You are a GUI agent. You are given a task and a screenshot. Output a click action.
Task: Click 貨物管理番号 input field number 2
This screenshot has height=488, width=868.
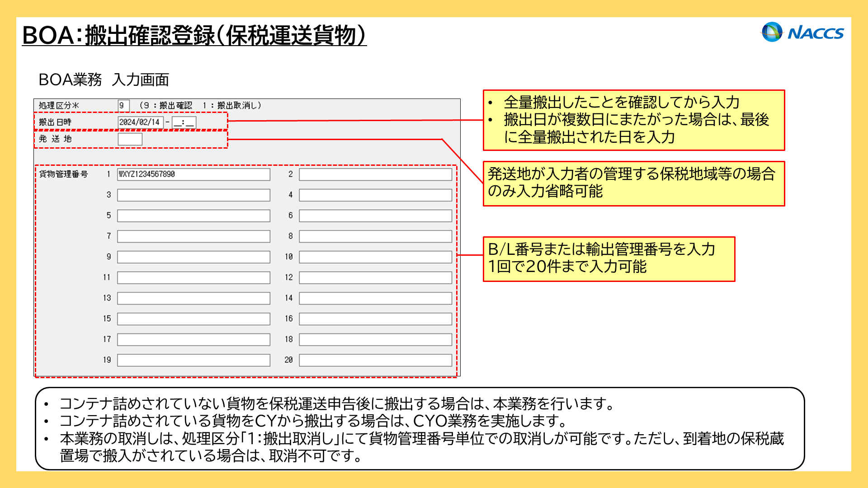[376, 174]
